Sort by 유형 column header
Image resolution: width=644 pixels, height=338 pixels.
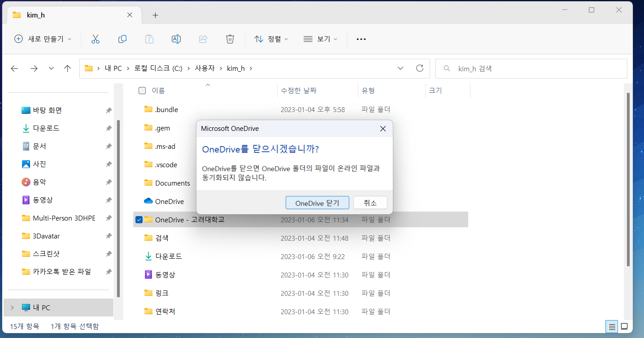(368, 91)
